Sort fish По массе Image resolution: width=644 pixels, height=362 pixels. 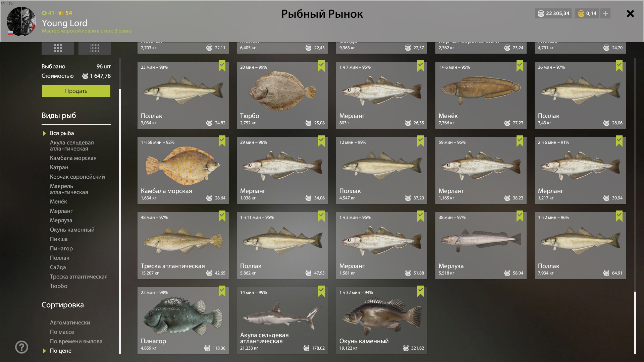click(x=62, y=332)
